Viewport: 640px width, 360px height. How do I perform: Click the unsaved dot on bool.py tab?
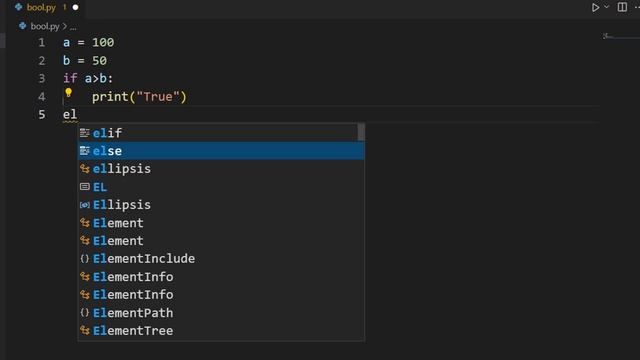[x=76, y=7]
